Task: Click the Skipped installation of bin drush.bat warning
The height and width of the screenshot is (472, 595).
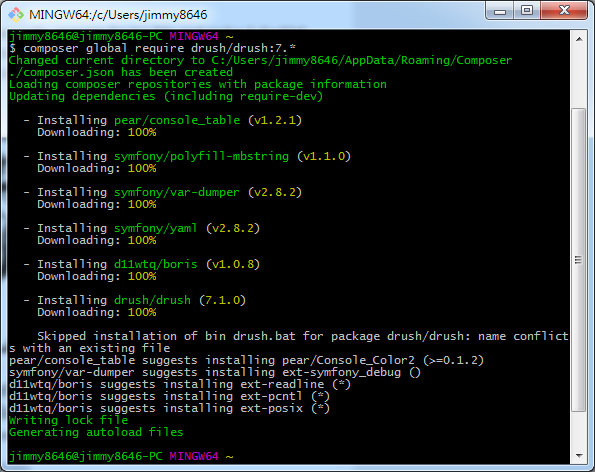Action: [x=289, y=342]
